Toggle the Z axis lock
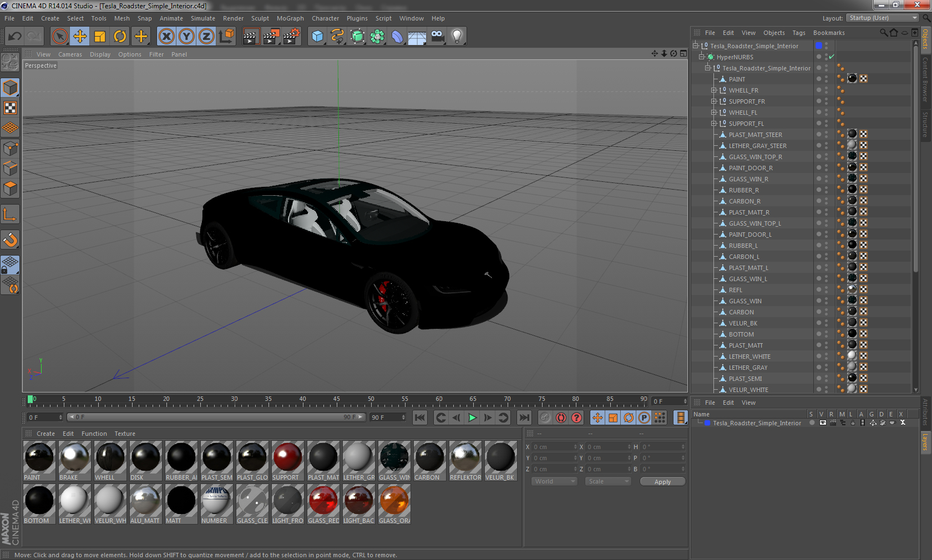 (x=206, y=37)
